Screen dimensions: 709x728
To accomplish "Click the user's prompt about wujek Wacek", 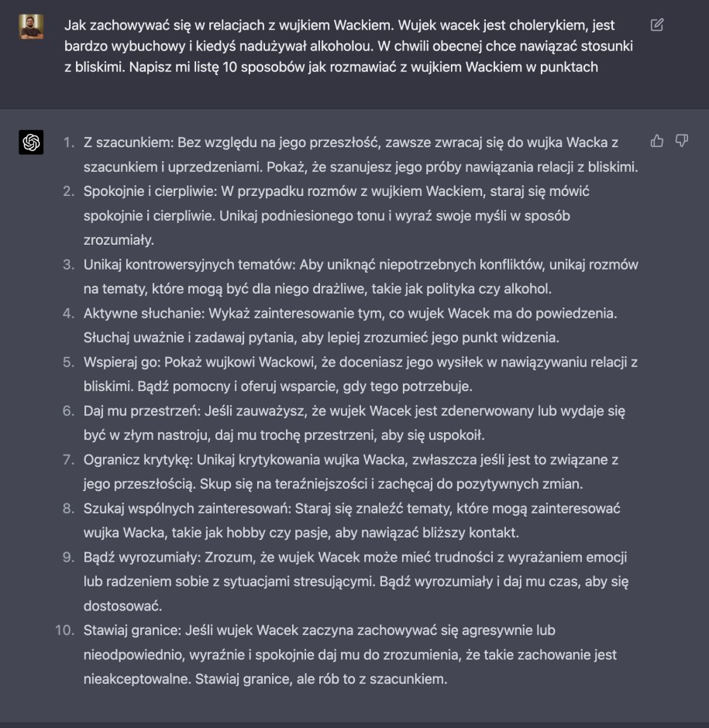I will point(349,46).
